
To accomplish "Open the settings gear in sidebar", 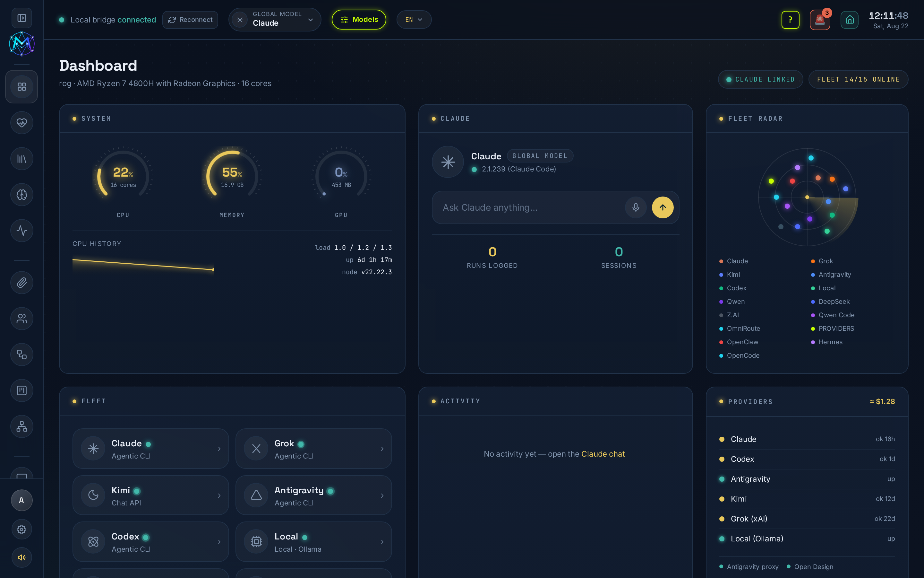I will point(22,529).
